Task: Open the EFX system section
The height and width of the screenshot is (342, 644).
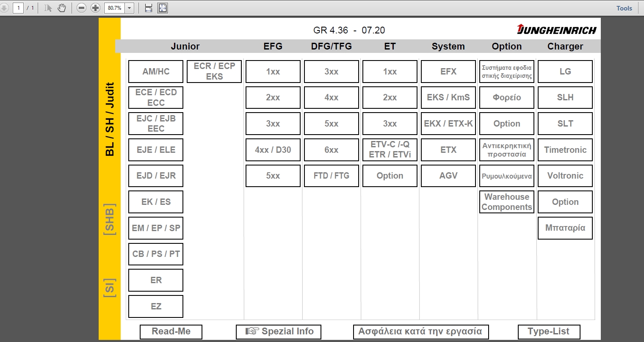Action: click(448, 72)
